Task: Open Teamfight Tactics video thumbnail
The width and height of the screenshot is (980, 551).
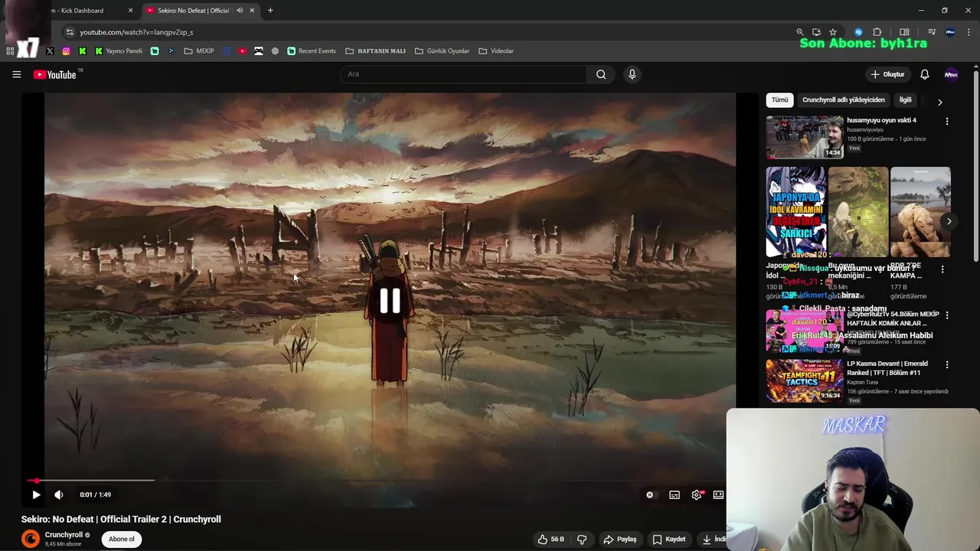Action: tap(805, 380)
